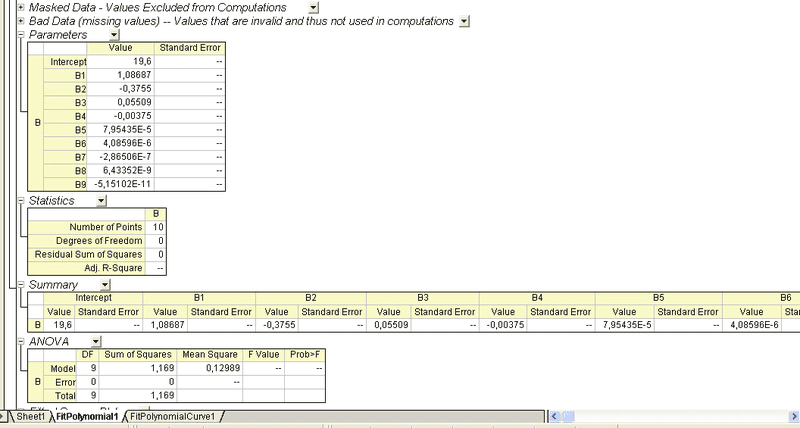
Task: Switch to the FitPolynomialCurve1 tab
Action: 173,416
